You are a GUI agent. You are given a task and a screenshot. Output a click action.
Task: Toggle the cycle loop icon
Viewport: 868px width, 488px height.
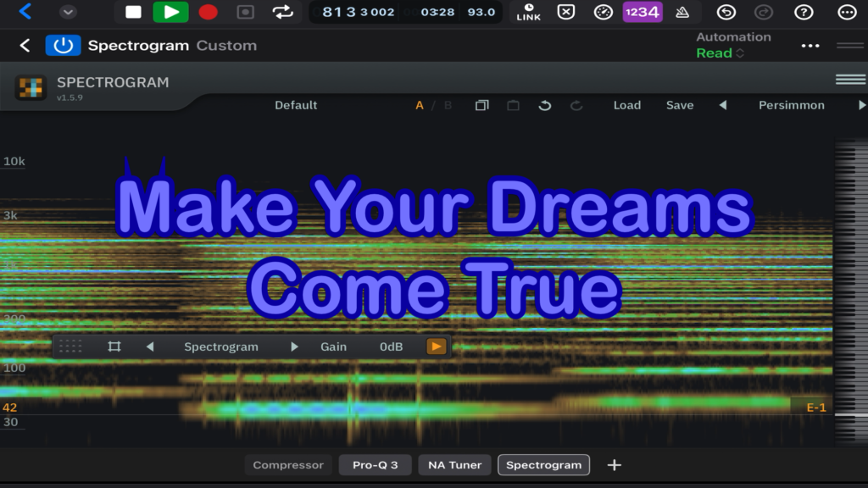pyautogui.click(x=282, y=12)
